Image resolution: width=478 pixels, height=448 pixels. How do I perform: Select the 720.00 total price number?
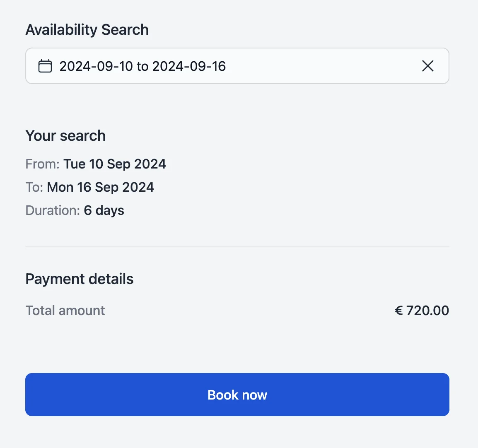[x=427, y=311]
